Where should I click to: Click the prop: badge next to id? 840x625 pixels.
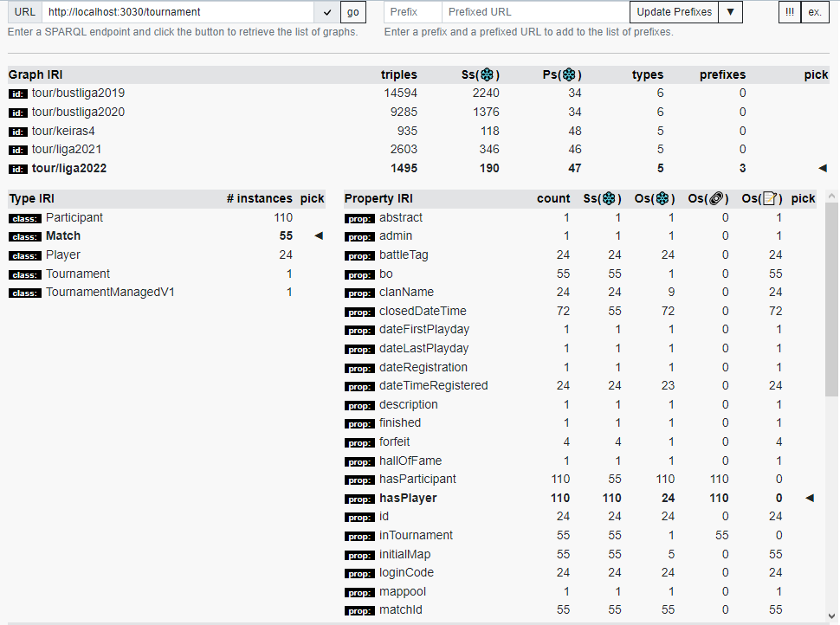tap(359, 518)
